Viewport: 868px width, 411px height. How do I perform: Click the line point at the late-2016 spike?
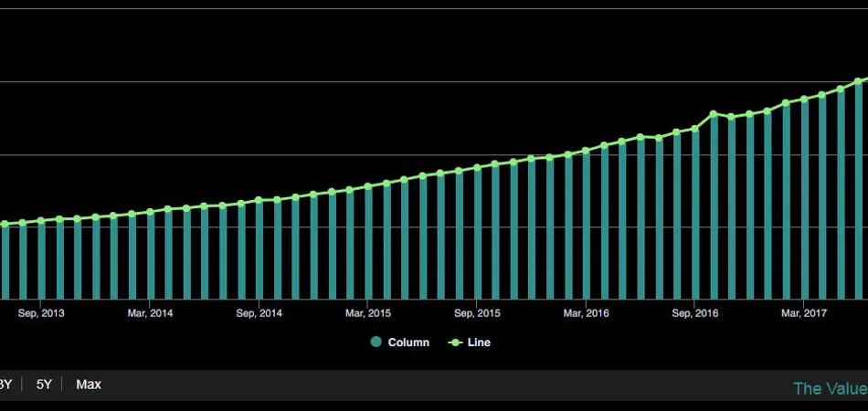pyautogui.click(x=714, y=114)
